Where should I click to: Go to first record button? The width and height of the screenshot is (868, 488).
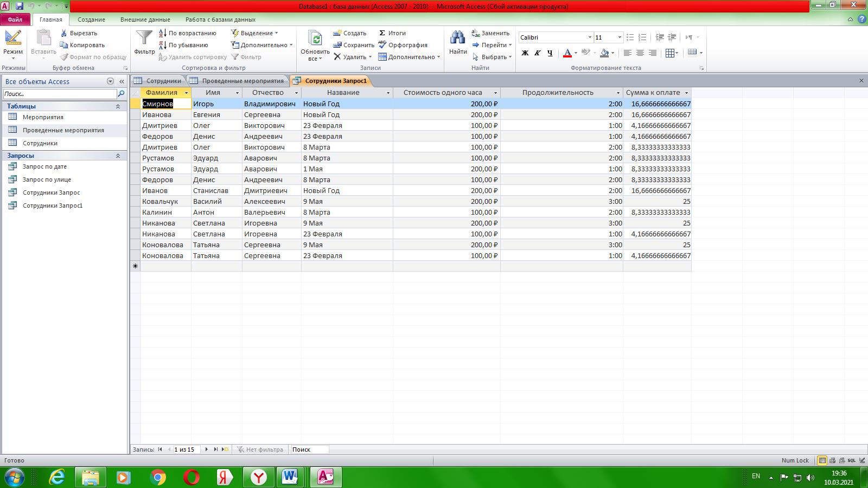pos(160,450)
